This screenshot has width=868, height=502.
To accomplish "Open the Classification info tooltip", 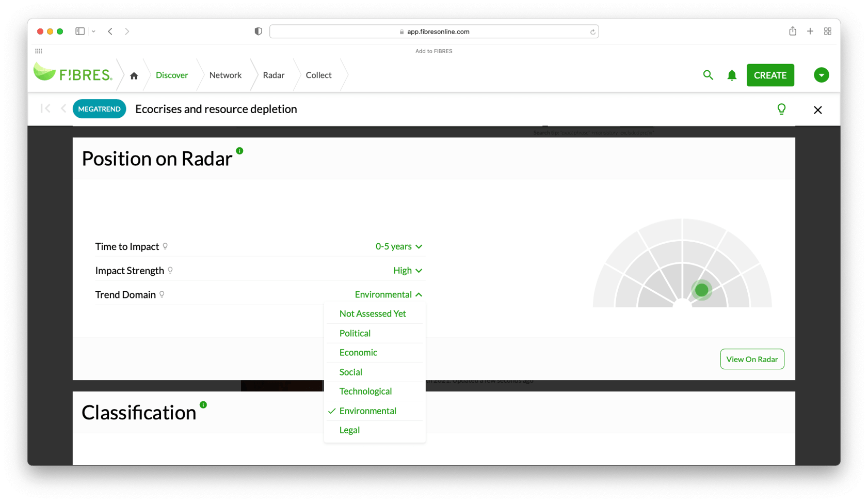I will (203, 405).
